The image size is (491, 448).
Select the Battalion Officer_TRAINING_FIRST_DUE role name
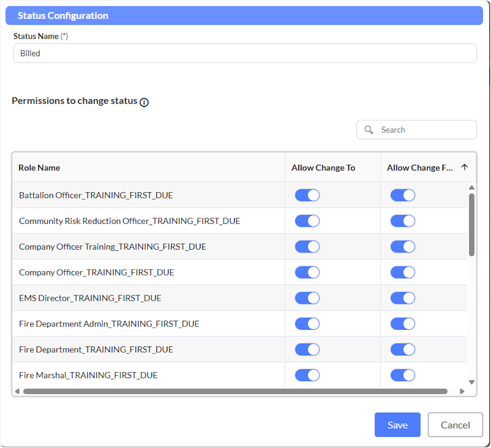coord(96,195)
